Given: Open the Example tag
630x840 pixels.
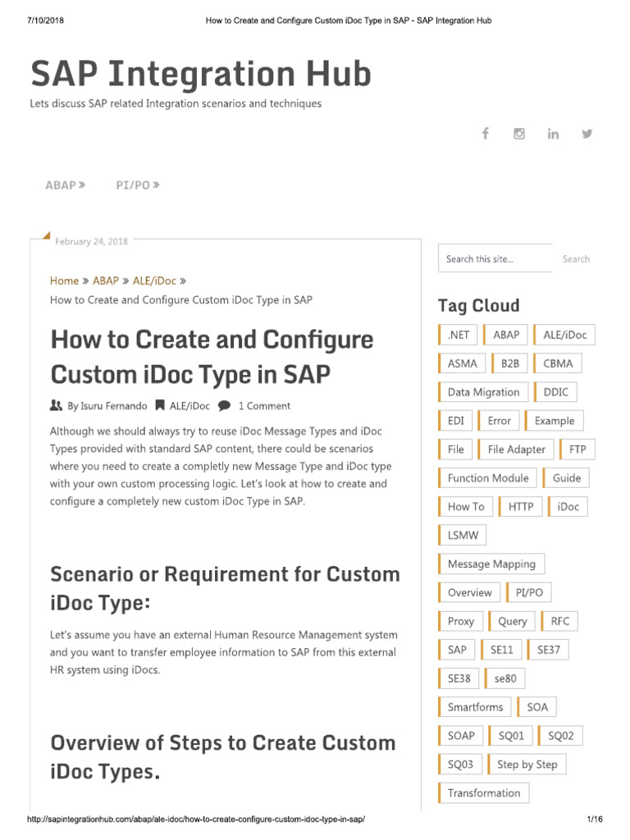Looking at the screenshot, I should pos(554,421).
